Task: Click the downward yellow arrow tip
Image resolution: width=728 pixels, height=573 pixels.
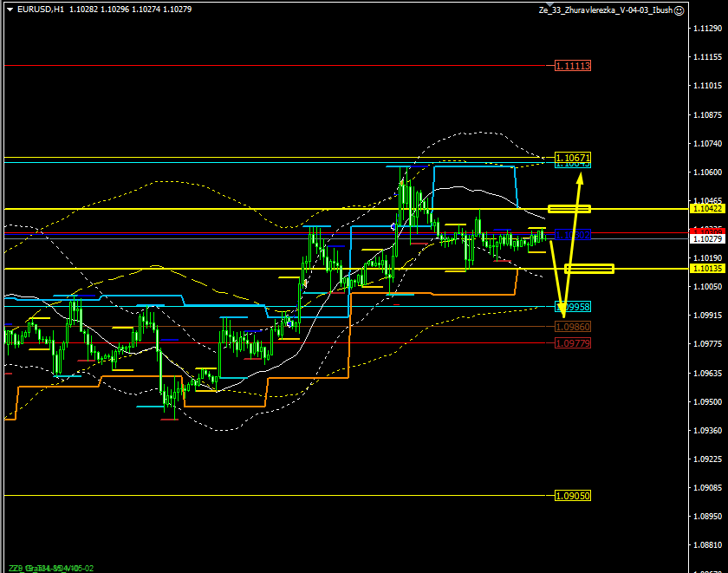Action: pyautogui.click(x=563, y=316)
